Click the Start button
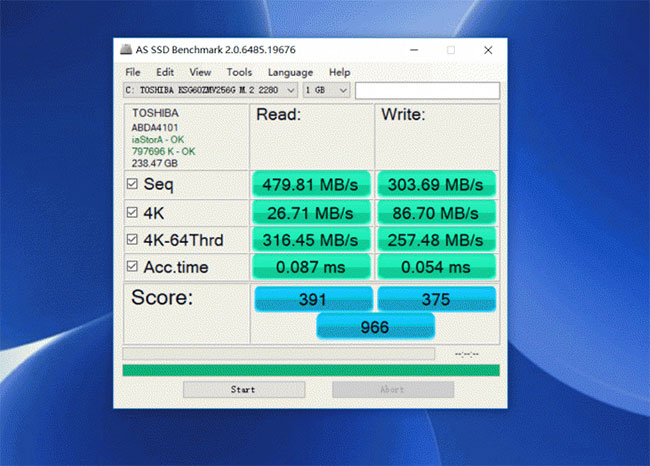Image resolution: width=650 pixels, height=466 pixels. click(x=244, y=389)
